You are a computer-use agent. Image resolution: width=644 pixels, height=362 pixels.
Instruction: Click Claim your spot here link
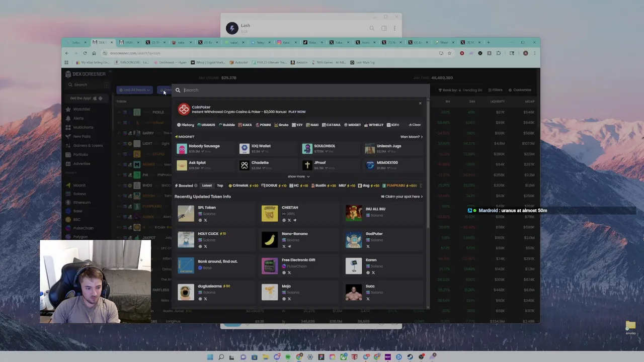[x=402, y=197]
